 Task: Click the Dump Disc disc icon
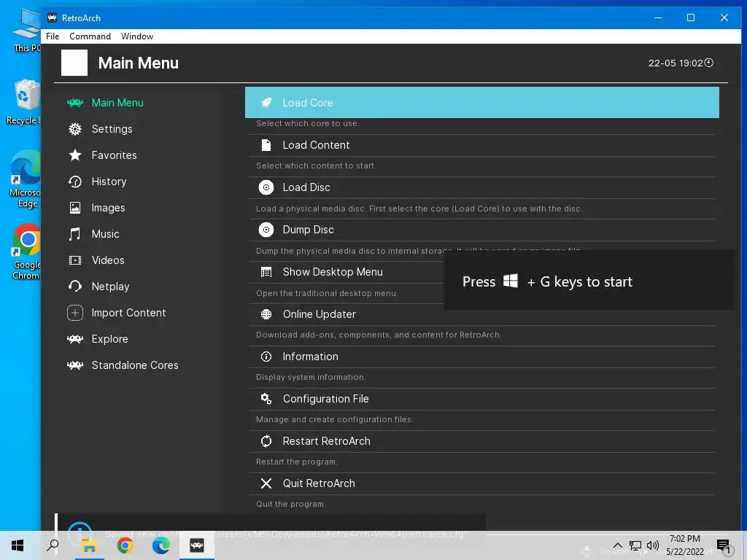(x=266, y=230)
